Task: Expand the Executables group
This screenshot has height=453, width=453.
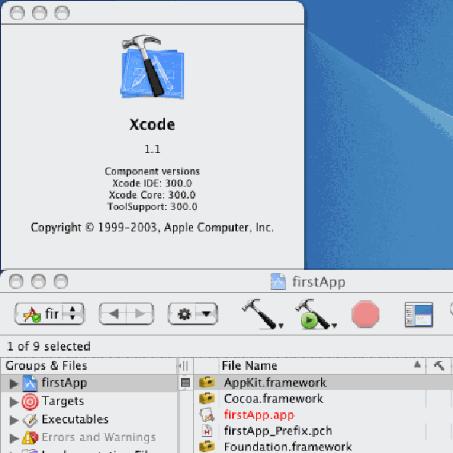Action: 14,420
